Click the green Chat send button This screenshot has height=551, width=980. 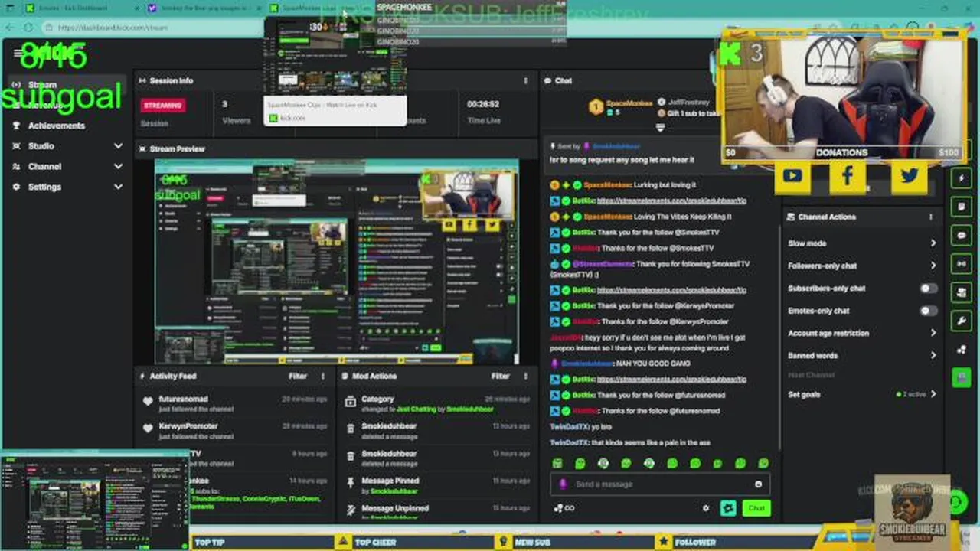(x=756, y=508)
